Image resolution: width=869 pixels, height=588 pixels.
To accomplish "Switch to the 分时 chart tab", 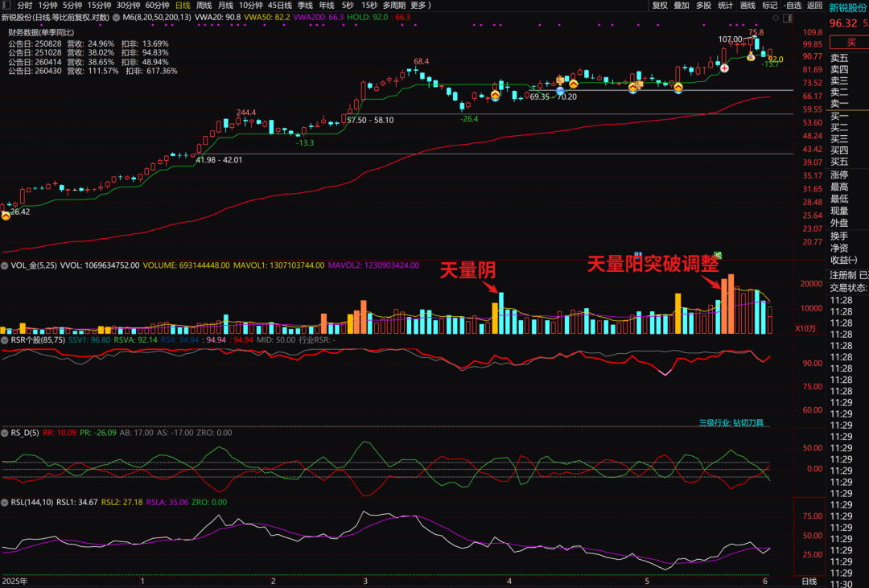I will (24, 5).
